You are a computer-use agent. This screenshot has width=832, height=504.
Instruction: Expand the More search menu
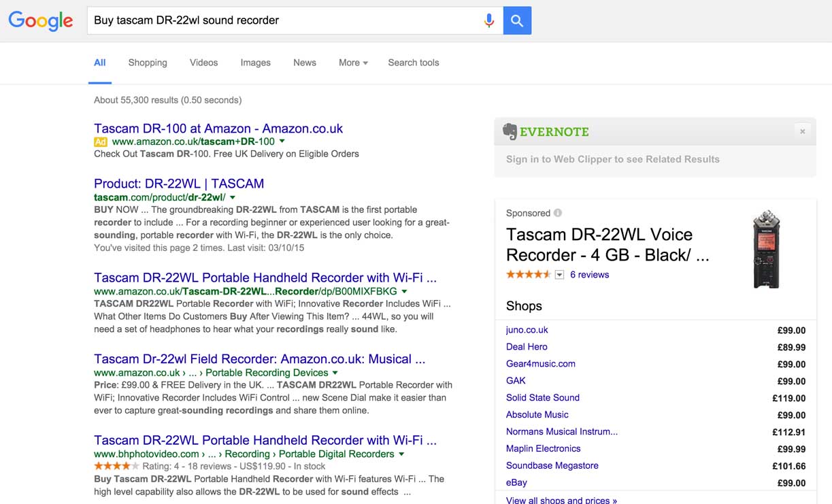[x=353, y=63]
